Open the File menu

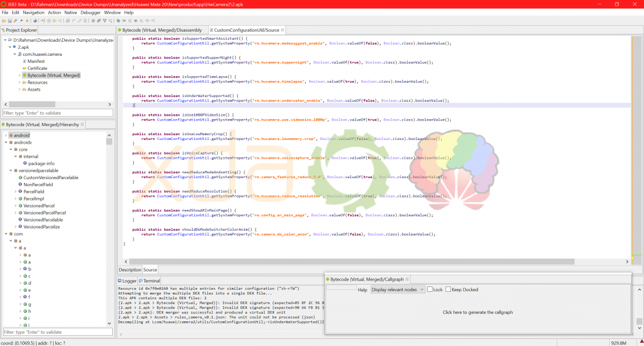(x=5, y=12)
